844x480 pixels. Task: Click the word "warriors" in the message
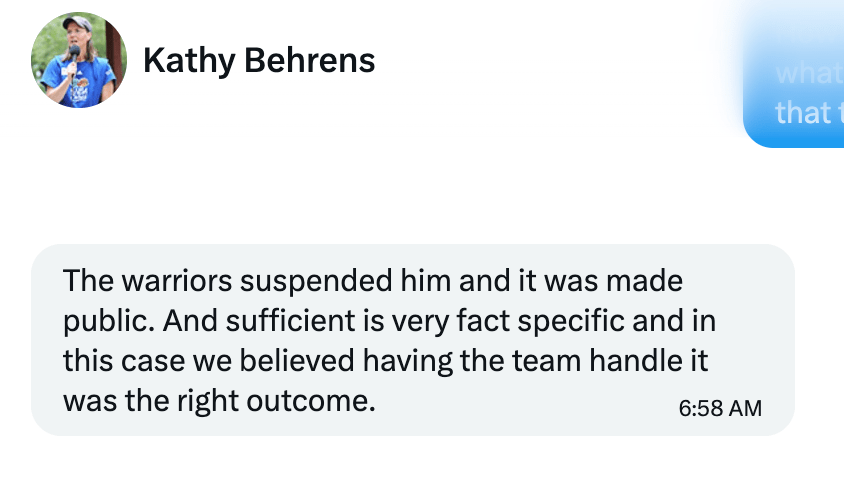coord(160,280)
